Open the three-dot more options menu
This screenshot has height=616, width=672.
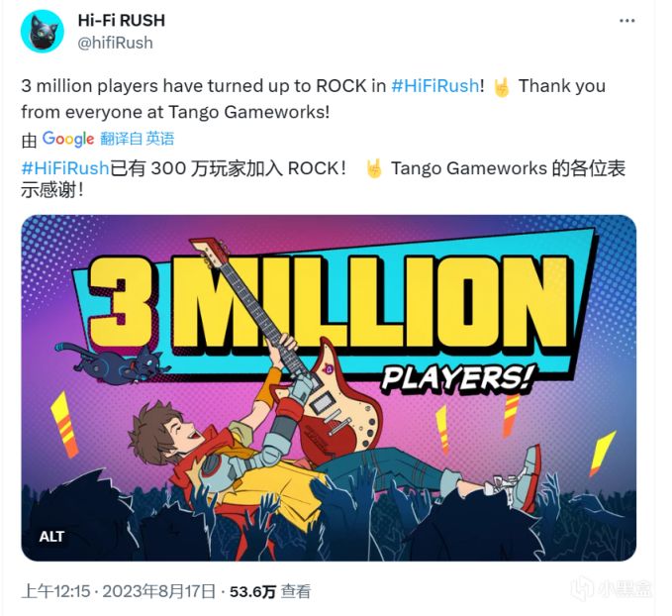[627, 21]
